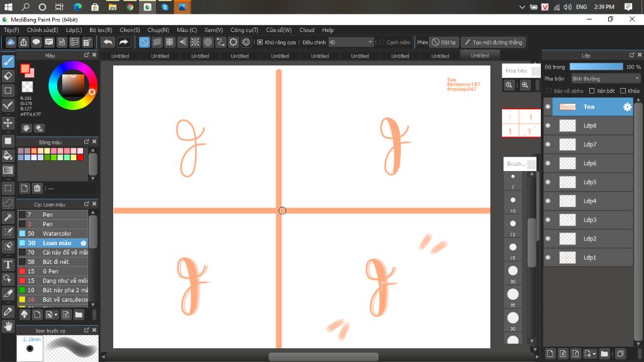Click the export icon in the top toolbar

pyautogui.click(x=23, y=42)
